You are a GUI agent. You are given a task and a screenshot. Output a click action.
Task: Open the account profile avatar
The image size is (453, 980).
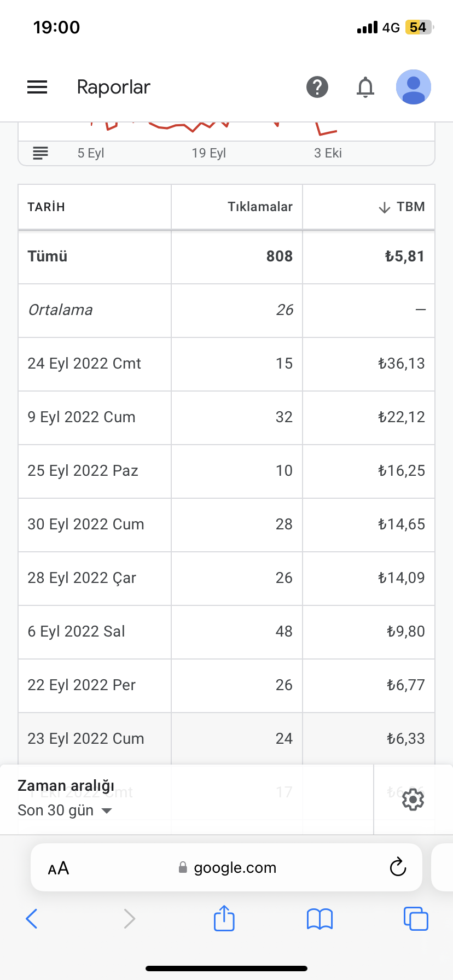coord(414,87)
